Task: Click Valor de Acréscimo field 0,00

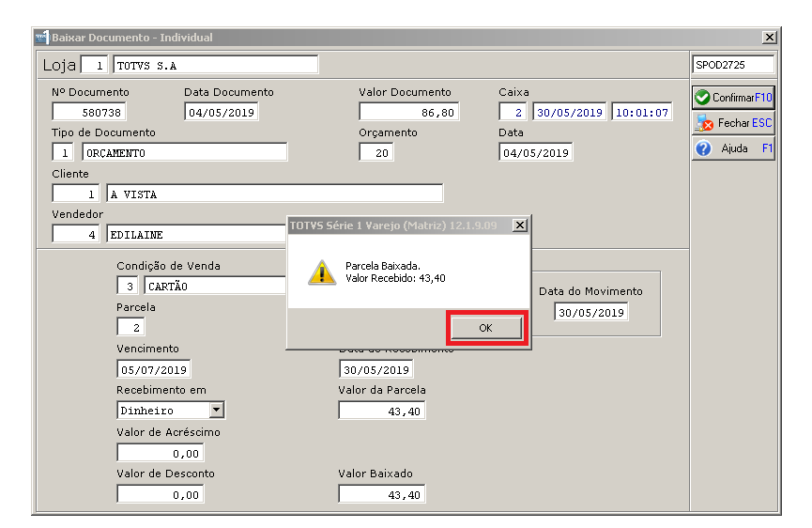Action: pos(160,453)
